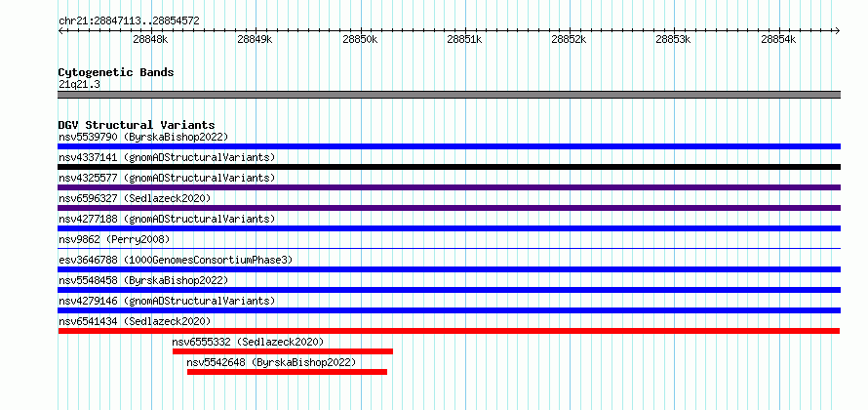
Task: Click the esv3646788 blue variant bar
Action: 449,269
